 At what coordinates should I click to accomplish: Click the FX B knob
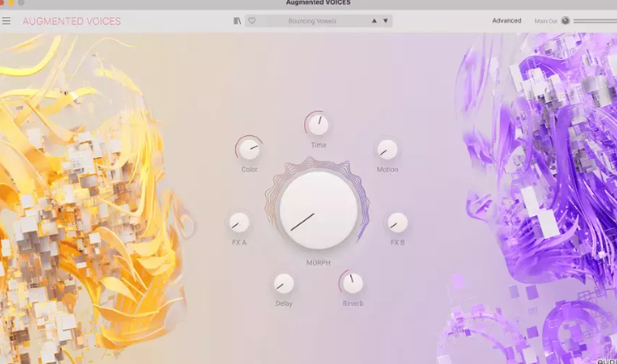[x=397, y=223]
